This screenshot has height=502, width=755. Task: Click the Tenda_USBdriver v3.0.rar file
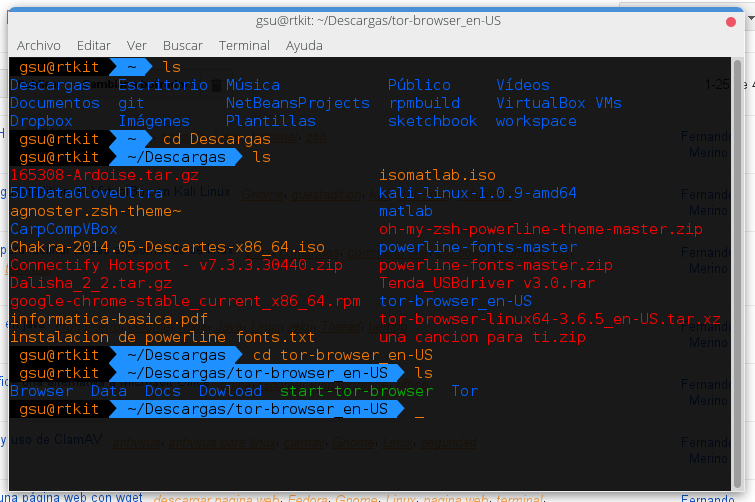[x=487, y=283]
